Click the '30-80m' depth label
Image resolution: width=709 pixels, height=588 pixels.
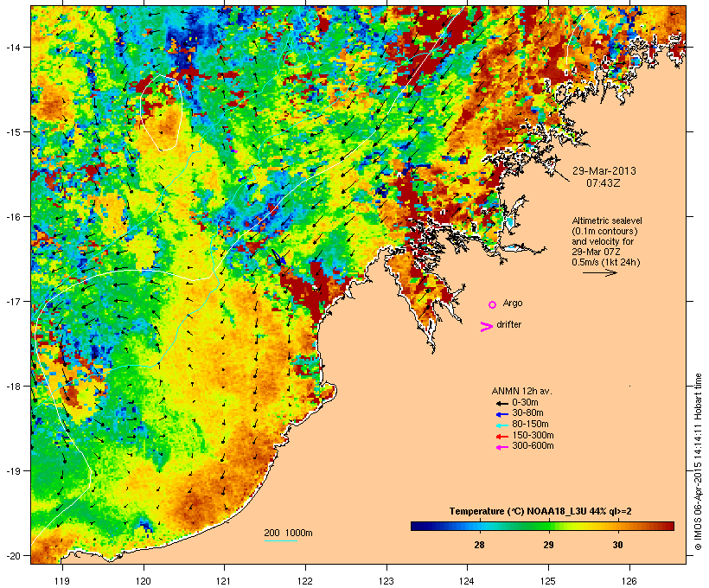point(527,413)
